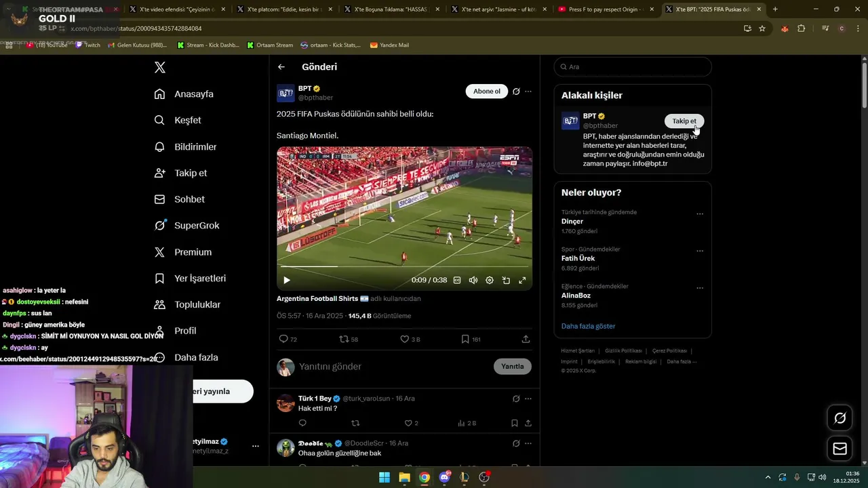Click Grok icon on Doodle's reply
This screenshot has width=868, height=488.
[516, 443]
